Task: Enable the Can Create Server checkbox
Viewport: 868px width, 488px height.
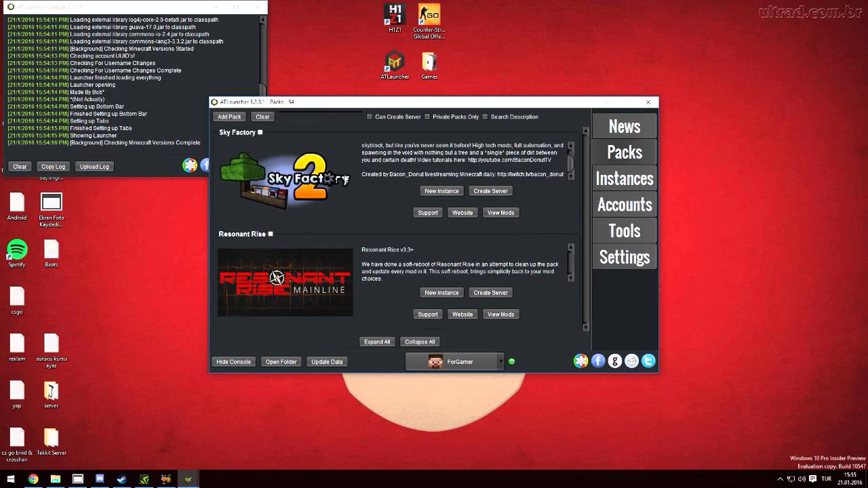Action: click(x=370, y=117)
